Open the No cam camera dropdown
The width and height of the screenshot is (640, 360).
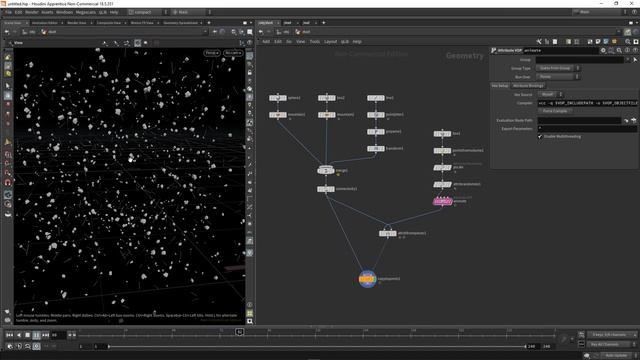233,53
